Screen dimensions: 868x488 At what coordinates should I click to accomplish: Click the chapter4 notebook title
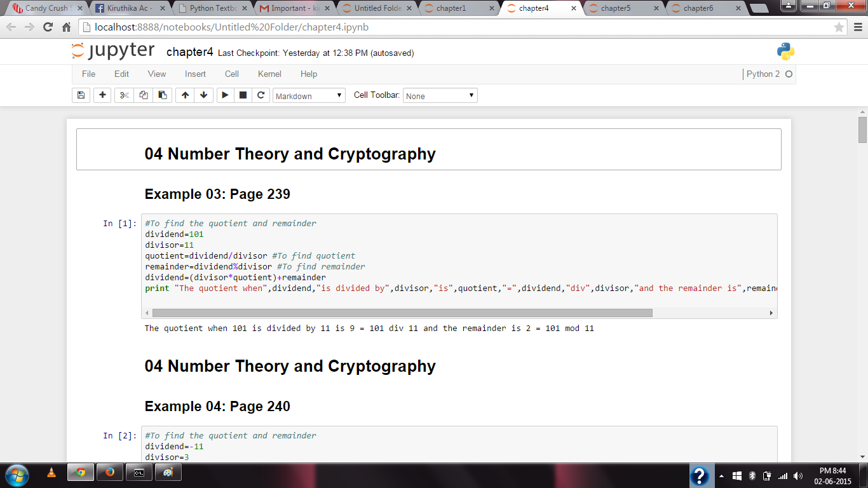coord(189,52)
